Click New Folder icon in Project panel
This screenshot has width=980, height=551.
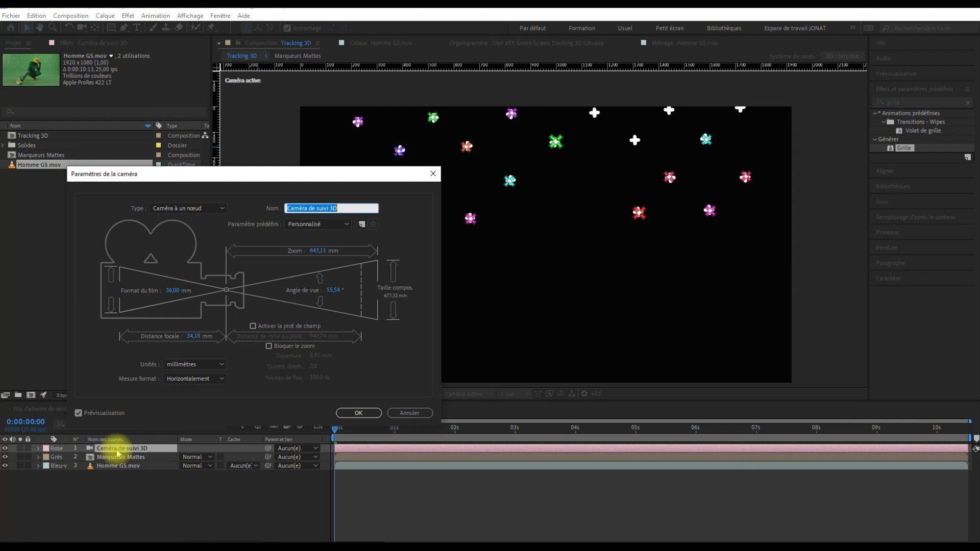pos(18,395)
